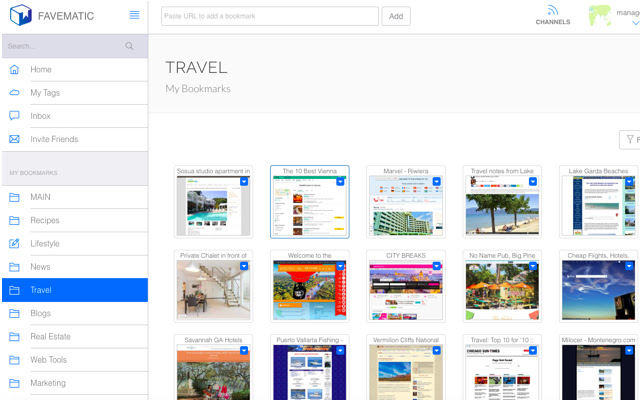
Task: Click the filter funnel icon
Action: click(x=630, y=139)
